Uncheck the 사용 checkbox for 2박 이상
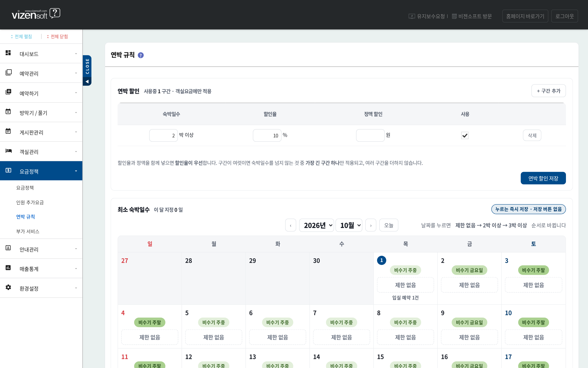 click(x=465, y=135)
